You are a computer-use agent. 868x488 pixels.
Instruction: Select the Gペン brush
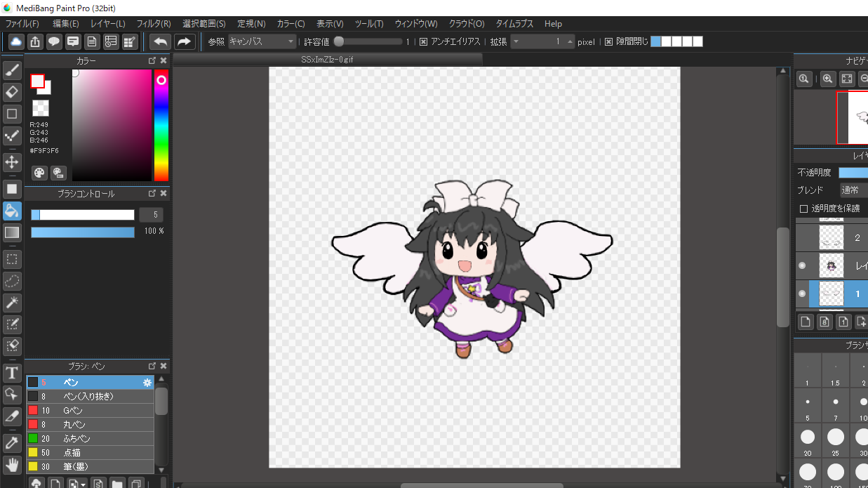(x=90, y=411)
